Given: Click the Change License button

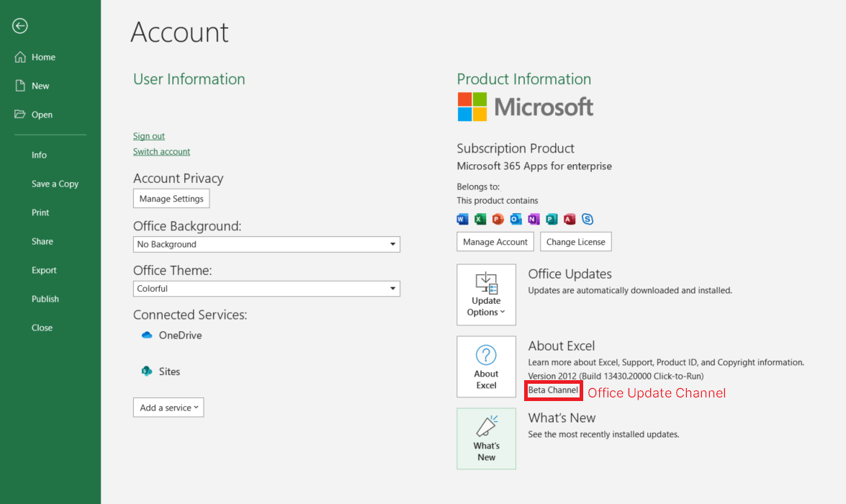Looking at the screenshot, I should tap(576, 242).
